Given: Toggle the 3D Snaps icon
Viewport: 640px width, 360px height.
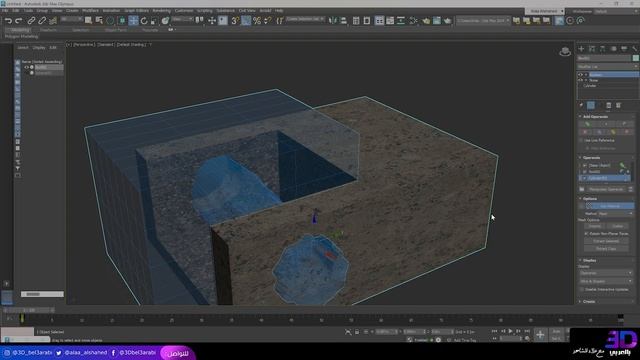Looking at the screenshot, I should point(235,20).
